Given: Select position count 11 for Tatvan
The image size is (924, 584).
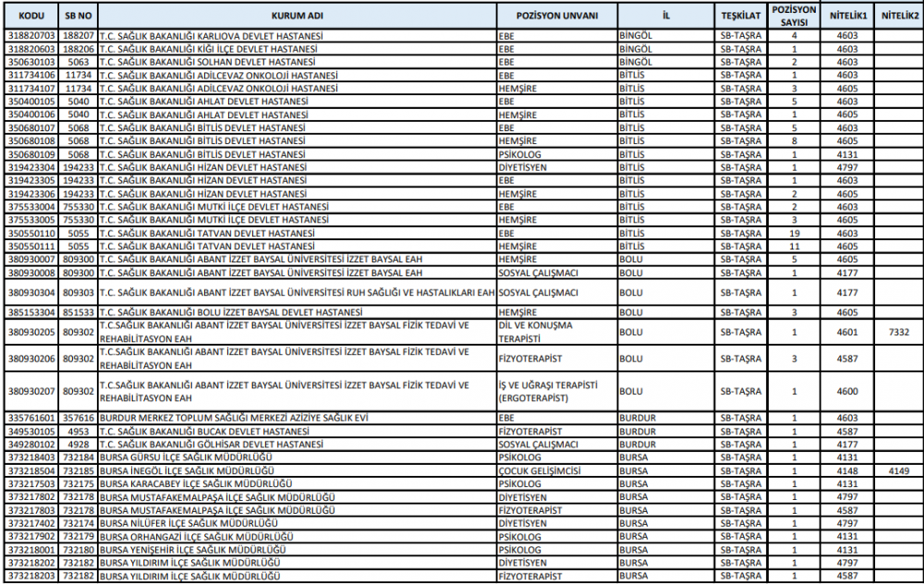Looking at the screenshot, I should (794, 247).
